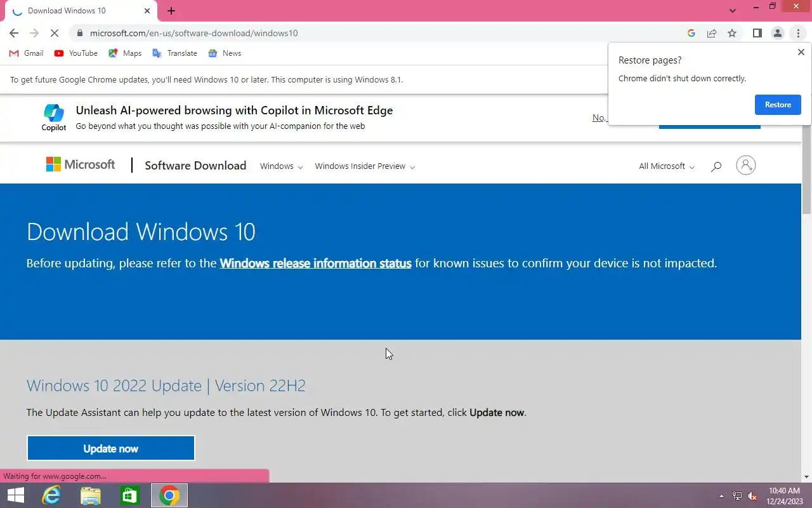Stop loading the page
Viewport: 812px width, 508px height.
55,33
